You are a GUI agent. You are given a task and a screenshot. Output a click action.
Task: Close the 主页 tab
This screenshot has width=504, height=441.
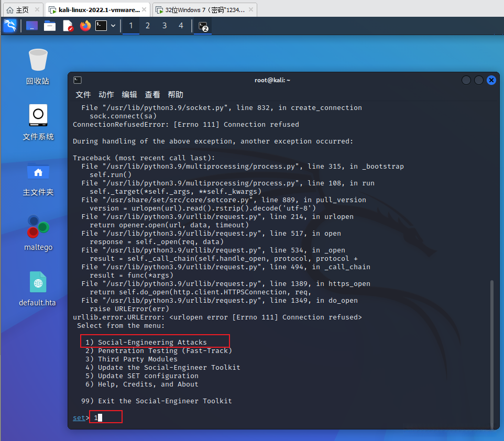pyautogui.click(x=37, y=9)
